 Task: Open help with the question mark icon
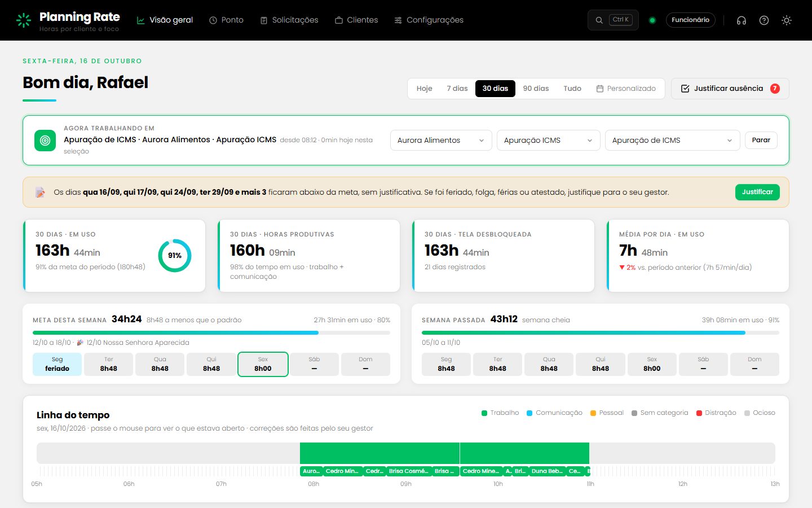tap(764, 20)
